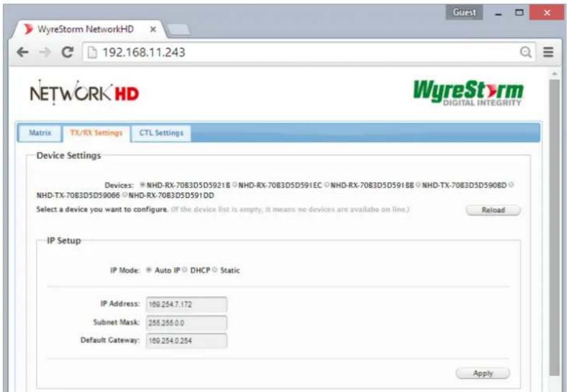Click the scrollbar up arrow
Viewport: 567px width, 392px height.
tap(554, 74)
